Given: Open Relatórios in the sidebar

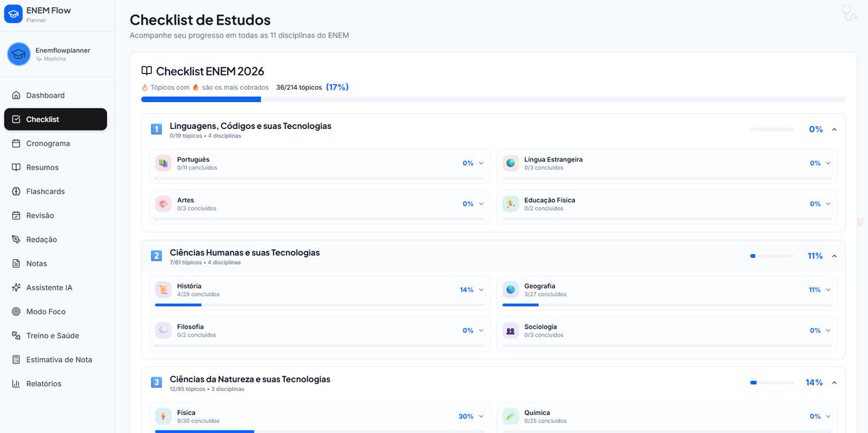Looking at the screenshot, I should coord(56,384).
